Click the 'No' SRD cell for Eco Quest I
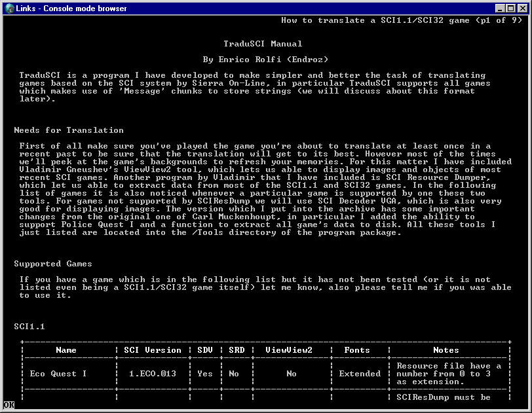This screenshot has width=532, height=413. pyautogui.click(x=234, y=374)
